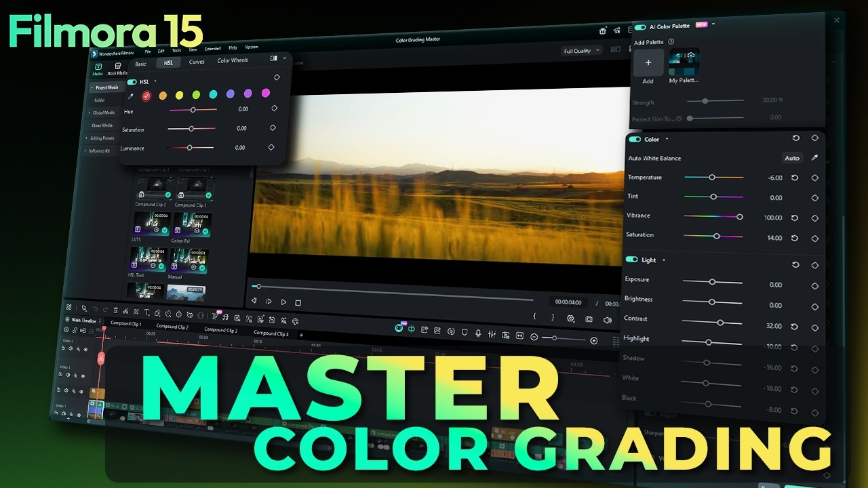
Task: Select the timeline Crop tool icon
Action: 136,312
